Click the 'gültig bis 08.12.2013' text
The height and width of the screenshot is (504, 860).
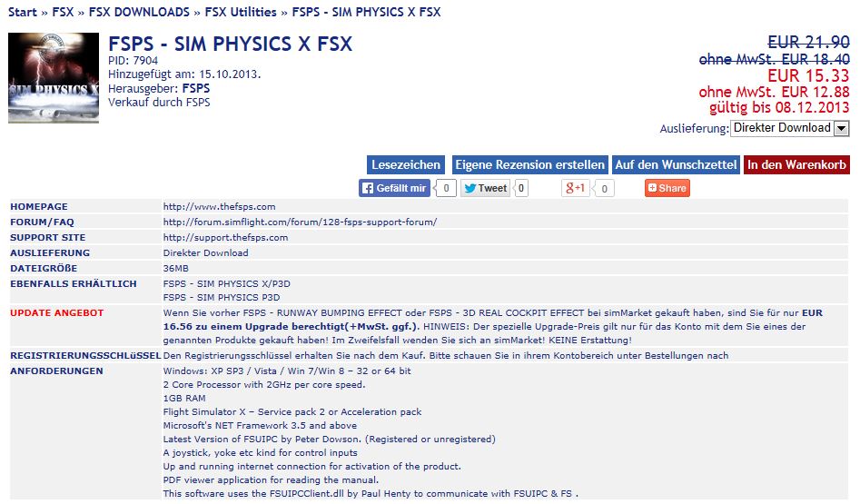click(779, 107)
